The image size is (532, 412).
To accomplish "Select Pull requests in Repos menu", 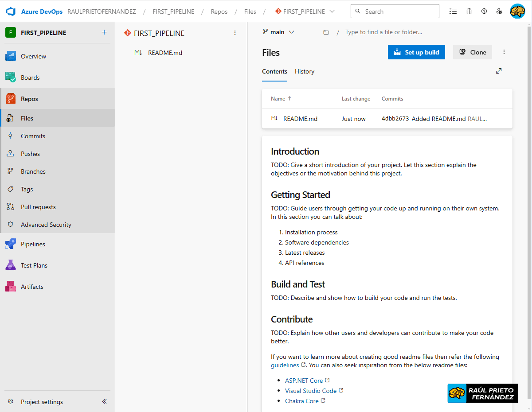I will (38, 207).
